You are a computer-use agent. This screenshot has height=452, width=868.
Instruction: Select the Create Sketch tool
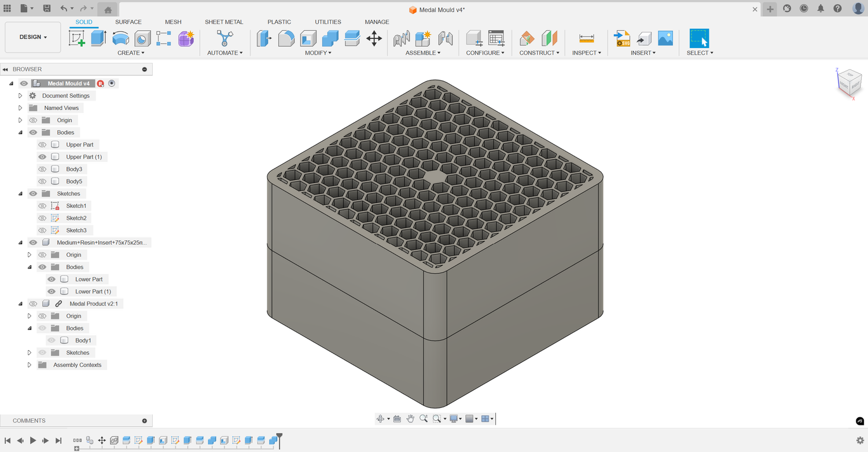click(77, 39)
